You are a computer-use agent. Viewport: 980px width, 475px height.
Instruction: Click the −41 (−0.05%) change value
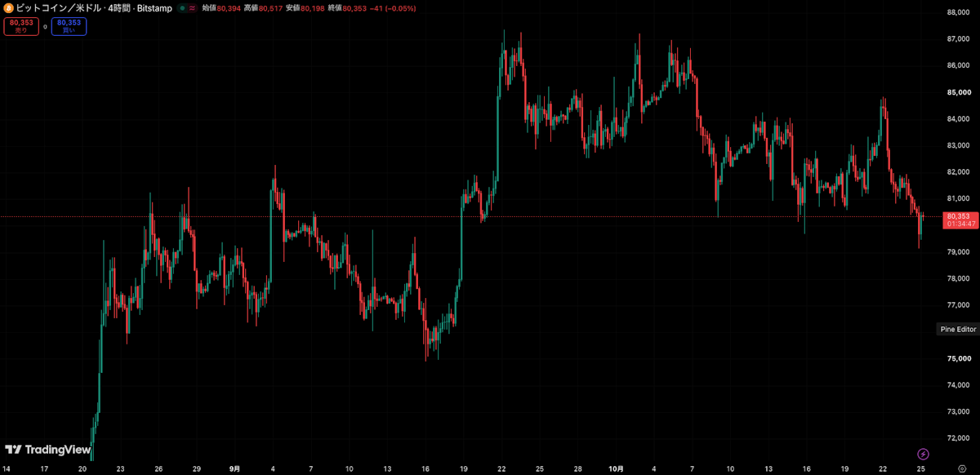pyautogui.click(x=393, y=8)
